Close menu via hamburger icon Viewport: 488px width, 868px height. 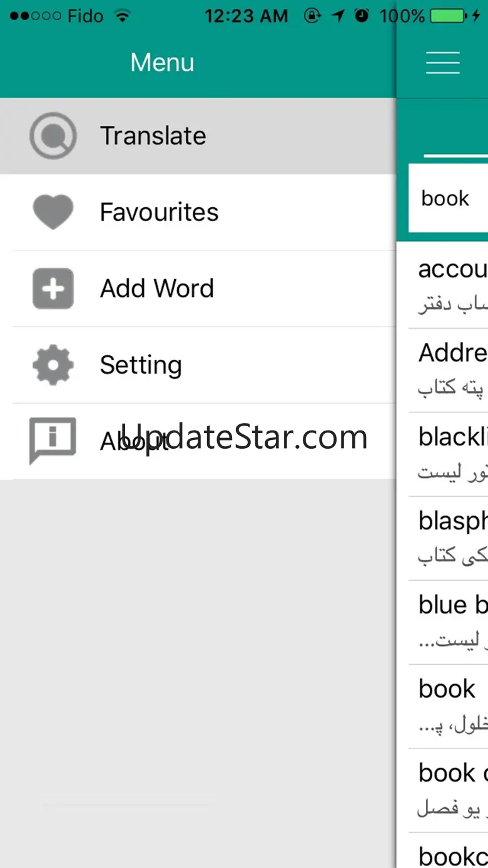coord(442,63)
